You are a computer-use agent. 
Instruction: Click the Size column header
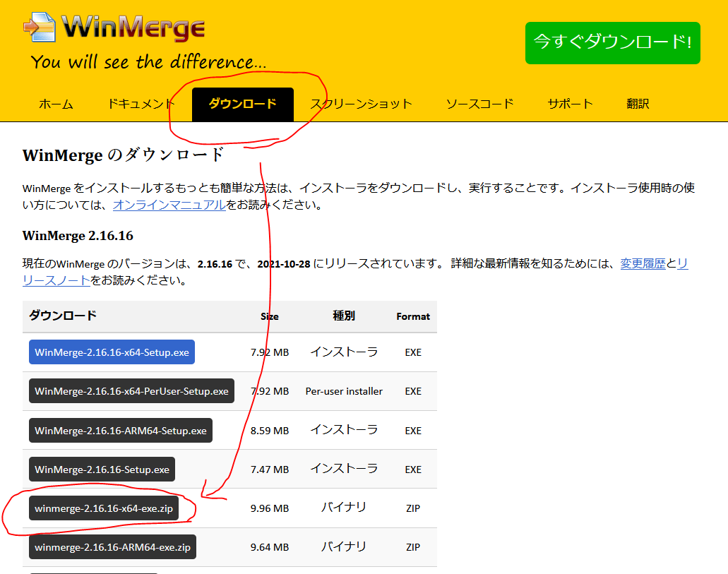(x=270, y=316)
